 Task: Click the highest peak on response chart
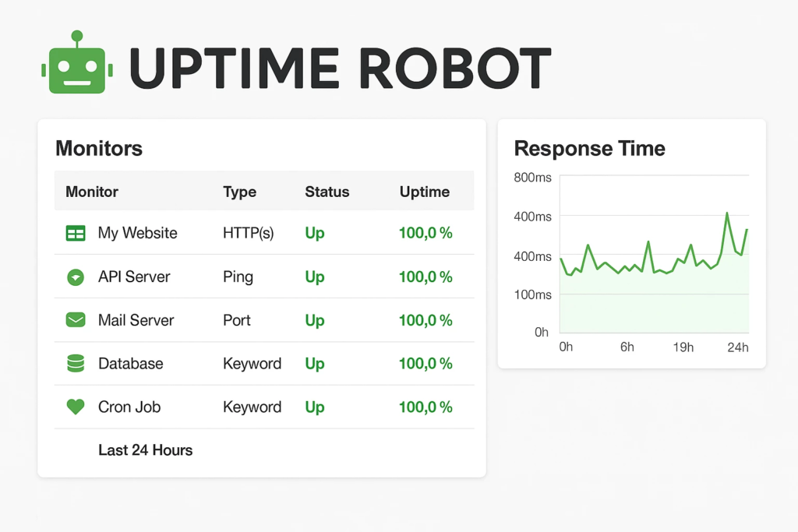[x=727, y=213]
